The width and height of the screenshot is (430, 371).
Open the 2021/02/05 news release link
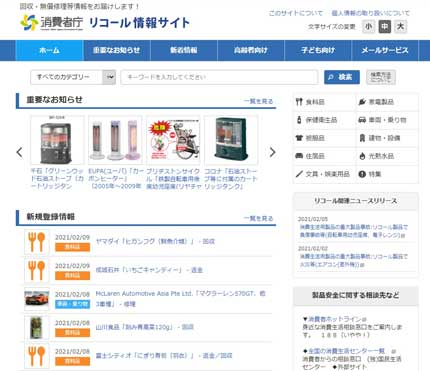coord(354,231)
